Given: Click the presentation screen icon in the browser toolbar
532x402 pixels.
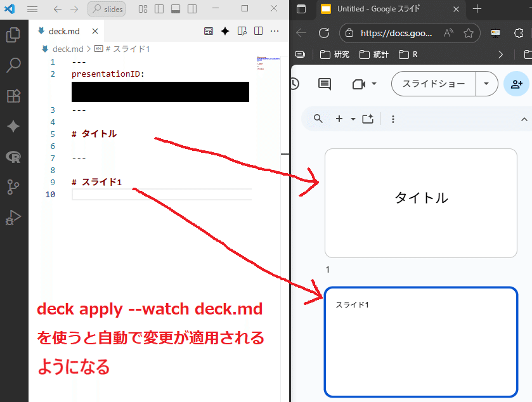Looking at the screenshot, I should 495,33.
